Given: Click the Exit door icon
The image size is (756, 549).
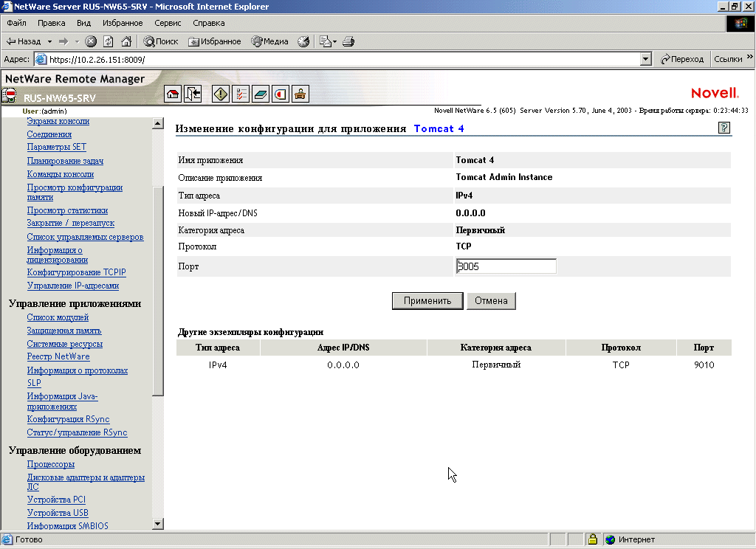Looking at the screenshot, I should pos(193,94).
